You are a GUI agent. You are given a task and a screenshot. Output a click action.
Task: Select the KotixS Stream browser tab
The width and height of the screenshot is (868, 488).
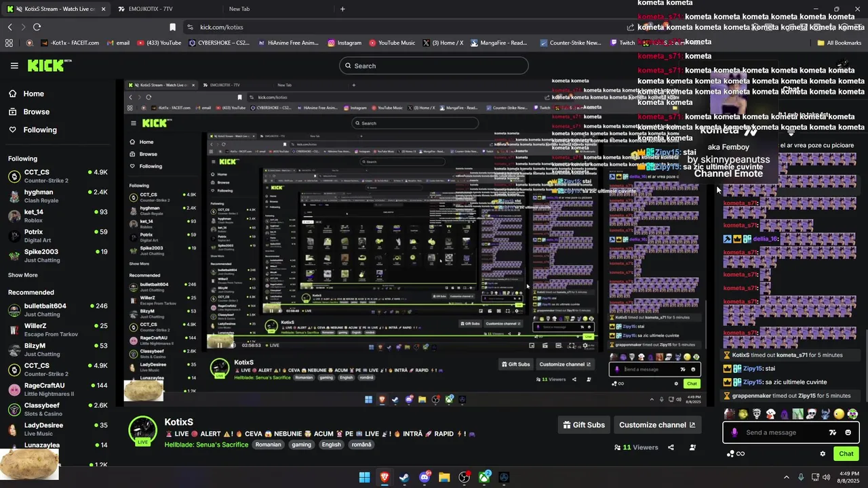55,9
